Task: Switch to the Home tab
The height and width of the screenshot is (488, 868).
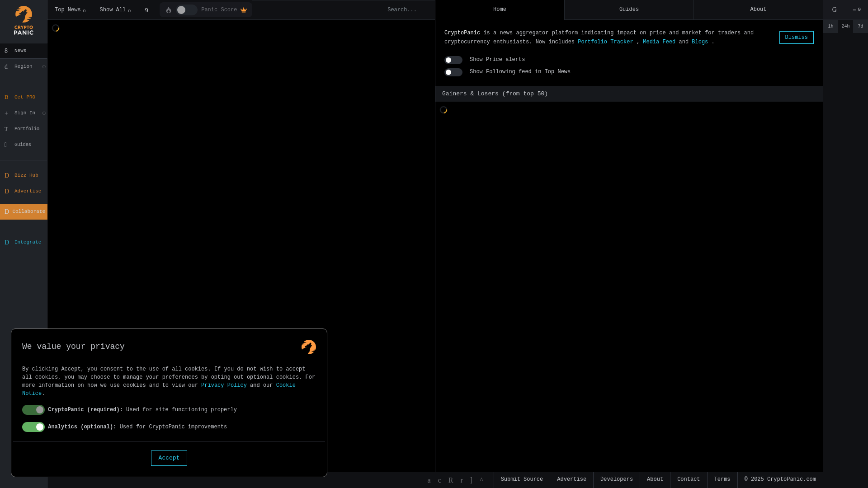Action: click(x=500, y=10)
